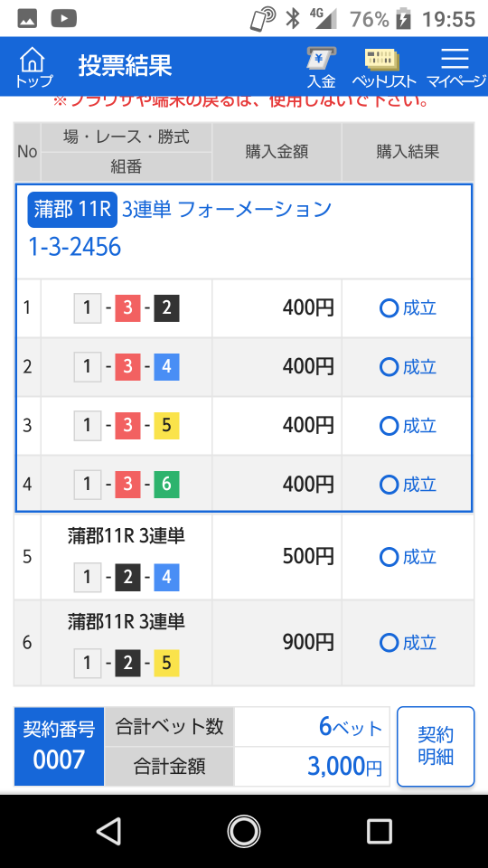Tap the black boat 2 swatch in row 1
The image size is (488, 868).
coord(166,308)
